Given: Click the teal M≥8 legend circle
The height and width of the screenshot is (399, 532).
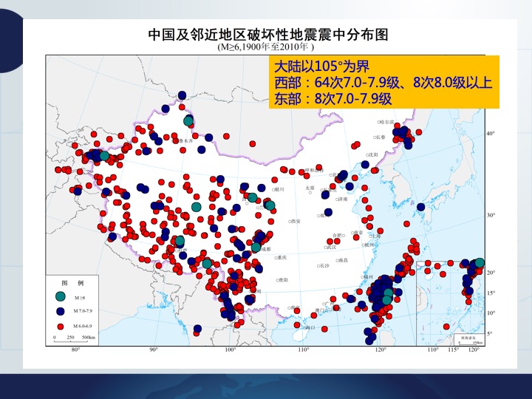Looking at the screenshot, I should [61, 296].
